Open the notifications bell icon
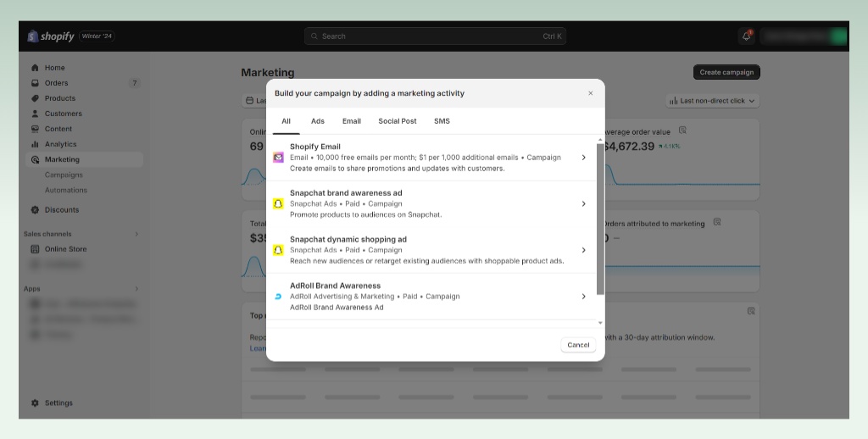Screen dimensions: 868x439 pos(746,36)
